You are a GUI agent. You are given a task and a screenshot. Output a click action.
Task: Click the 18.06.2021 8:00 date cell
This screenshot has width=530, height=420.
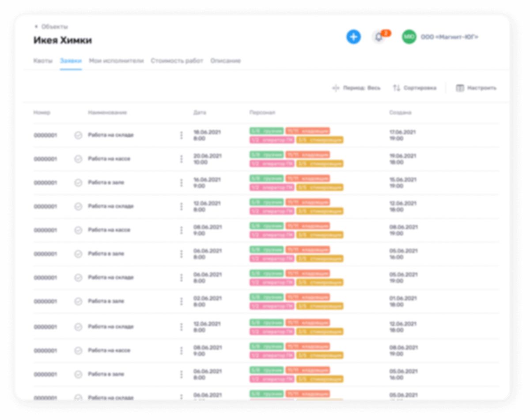pyautogui.click(x=207, y=135)
